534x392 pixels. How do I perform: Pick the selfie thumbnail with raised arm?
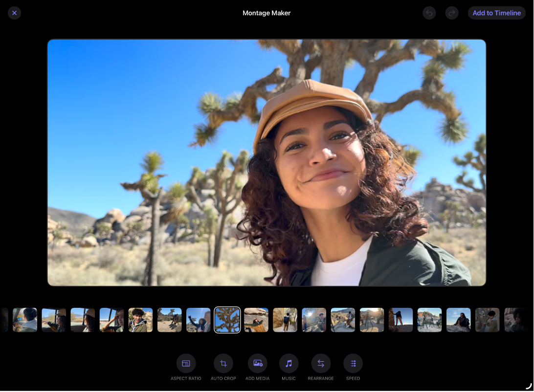click(199, 320)
